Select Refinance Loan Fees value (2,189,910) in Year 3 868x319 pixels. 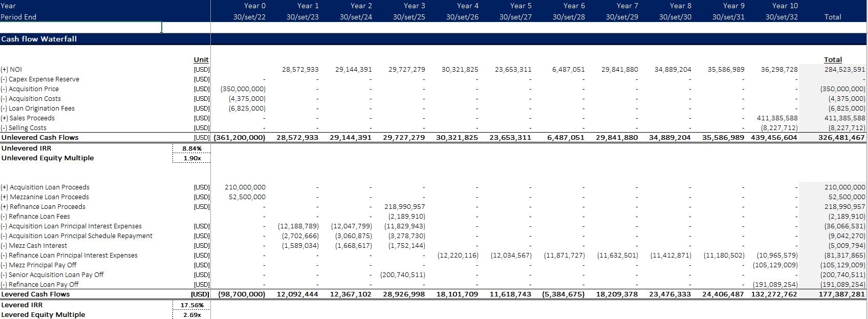[407, 217]
